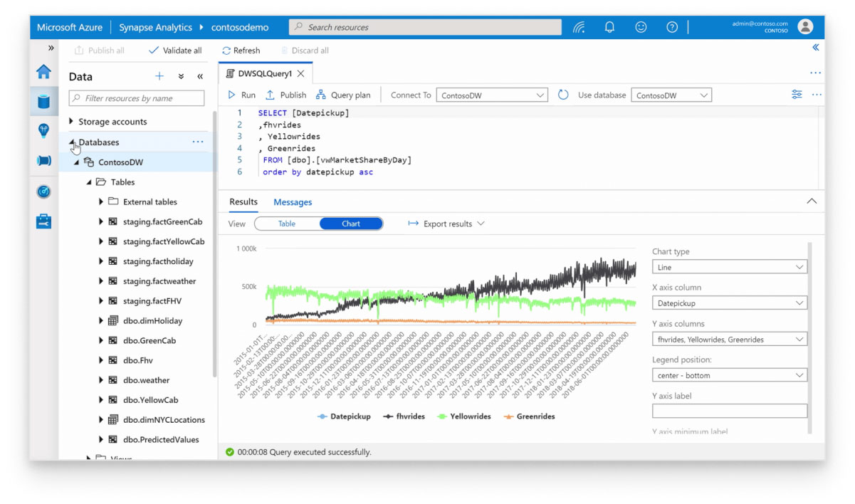Add a new resource with plus icon
The height and width of the screenshot is (504, 855).
coord(159,76)
